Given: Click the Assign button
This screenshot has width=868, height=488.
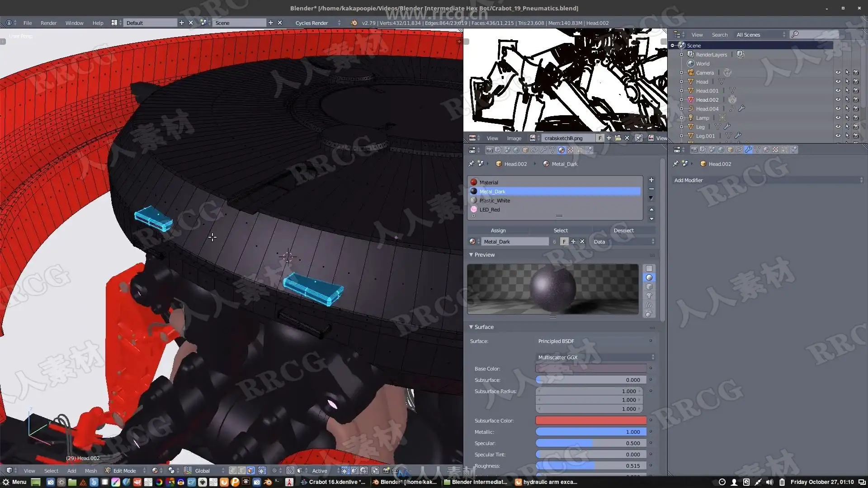Looking at the screenshot, I should pos(498,230).
